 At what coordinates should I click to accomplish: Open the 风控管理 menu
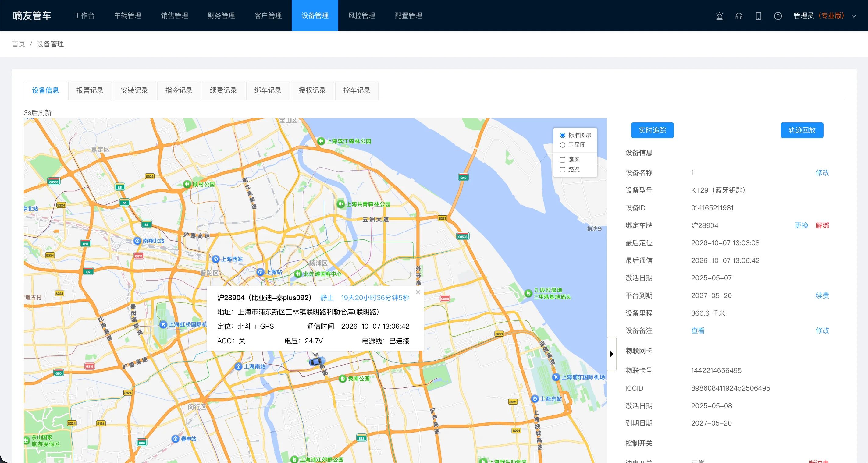pos(361,16)
